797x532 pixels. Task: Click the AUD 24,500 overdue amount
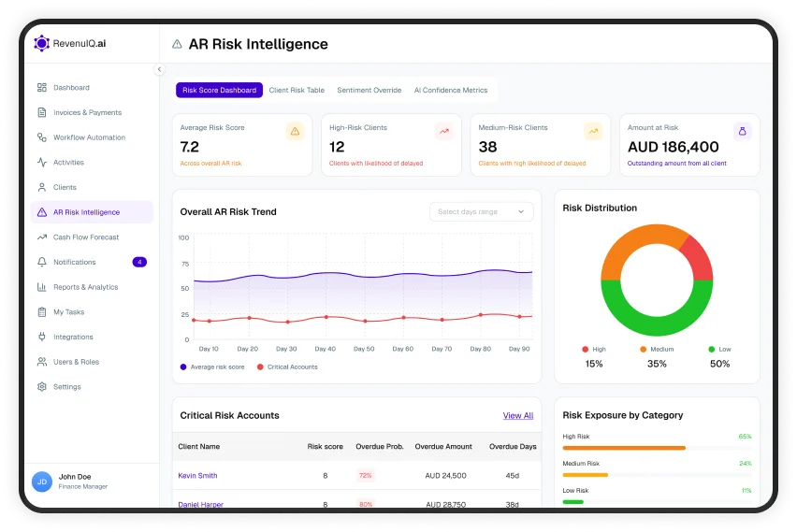click(x=445, y=475)
